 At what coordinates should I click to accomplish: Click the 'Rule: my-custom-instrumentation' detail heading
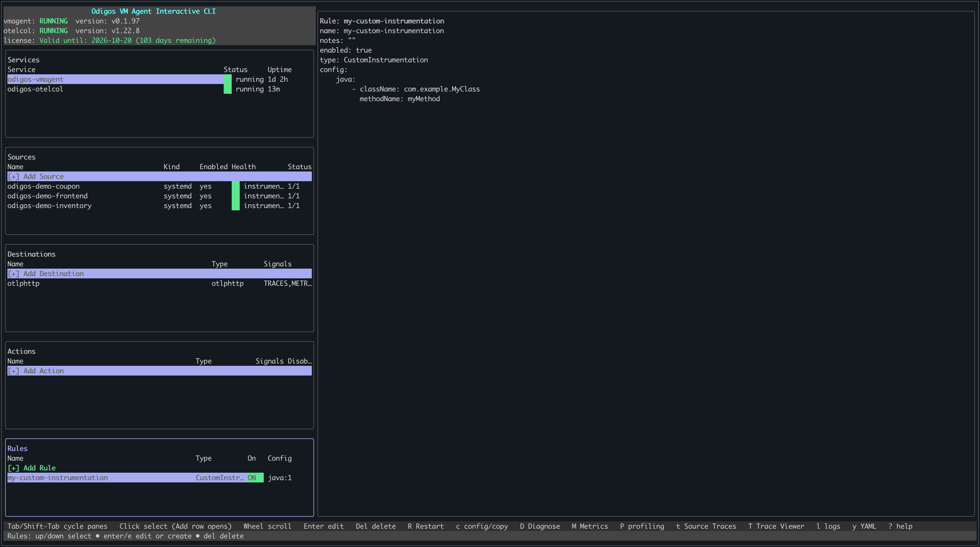click(382, 21)
